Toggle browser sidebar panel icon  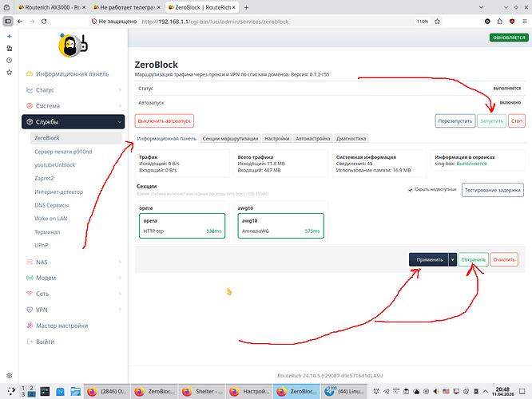(8, 22)
